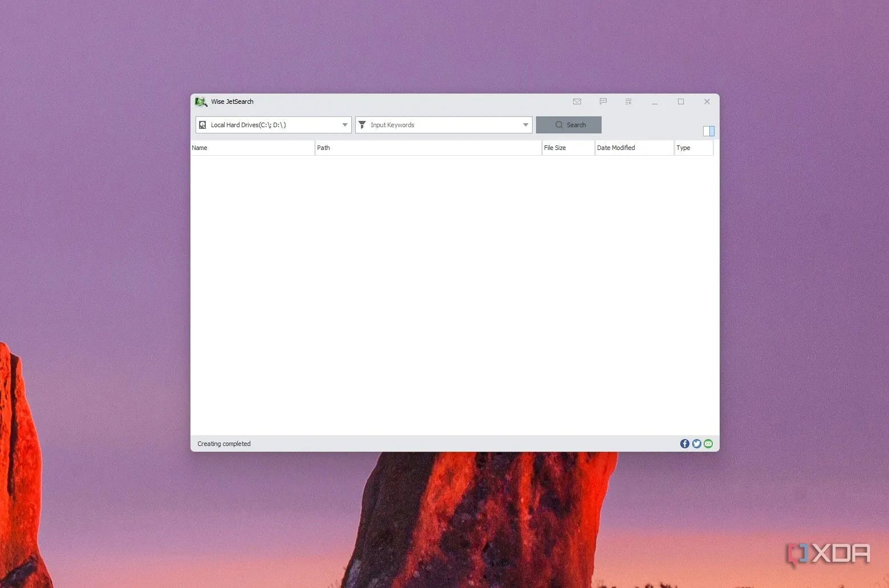Open the envelope contact icon in title bar

tap(577, 102)
